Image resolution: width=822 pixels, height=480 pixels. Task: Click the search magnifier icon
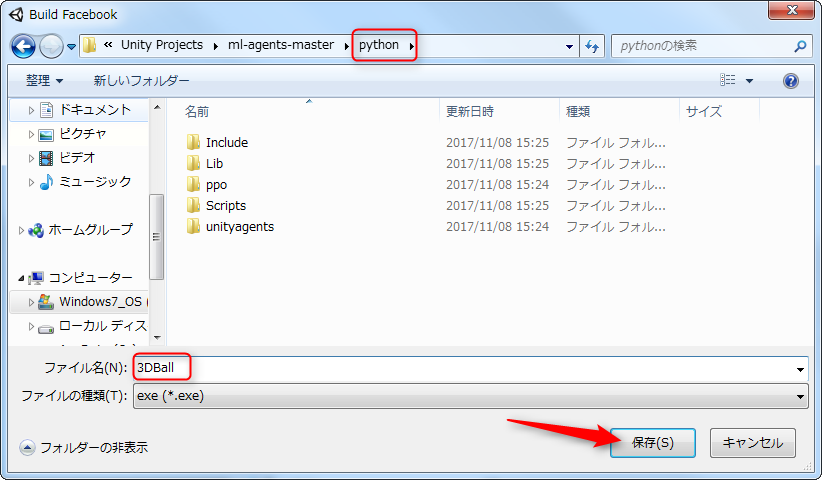pyautogui.click(x=800, y=46)
